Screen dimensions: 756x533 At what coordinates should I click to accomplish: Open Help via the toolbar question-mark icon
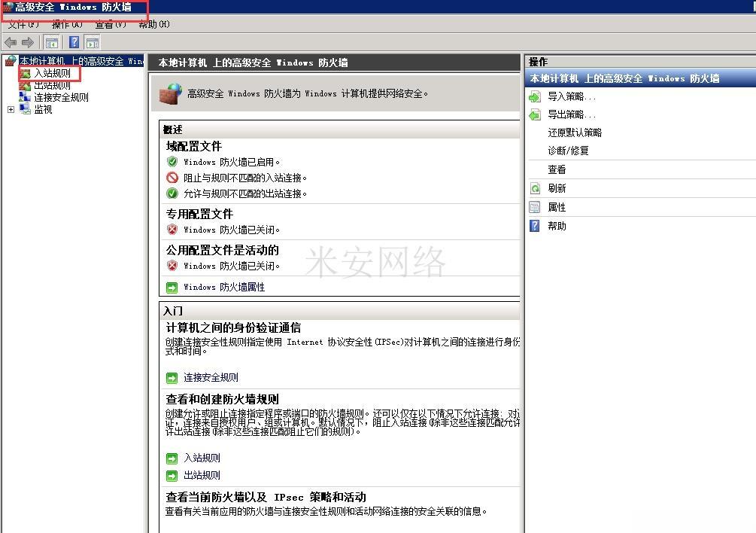pos(74,42)
